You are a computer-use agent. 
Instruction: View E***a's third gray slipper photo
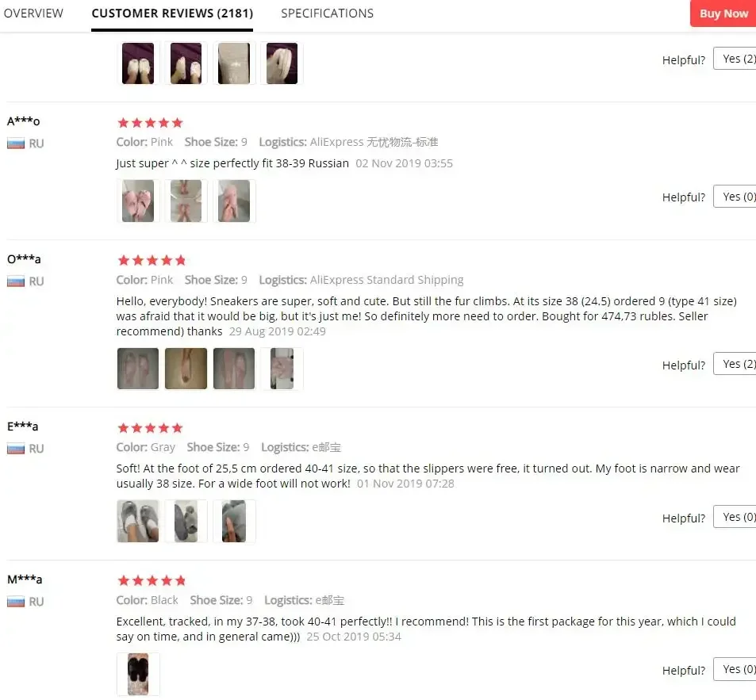[234, 522]
